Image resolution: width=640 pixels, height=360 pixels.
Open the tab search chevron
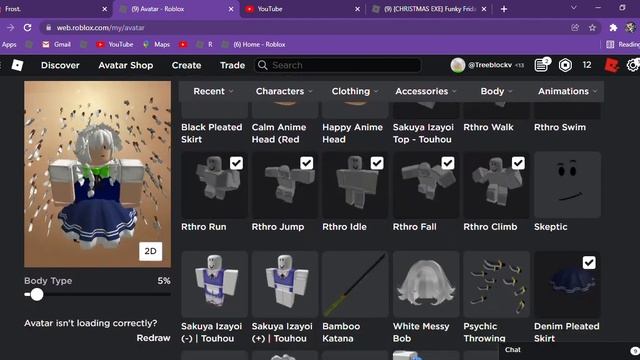pos(573,8)
